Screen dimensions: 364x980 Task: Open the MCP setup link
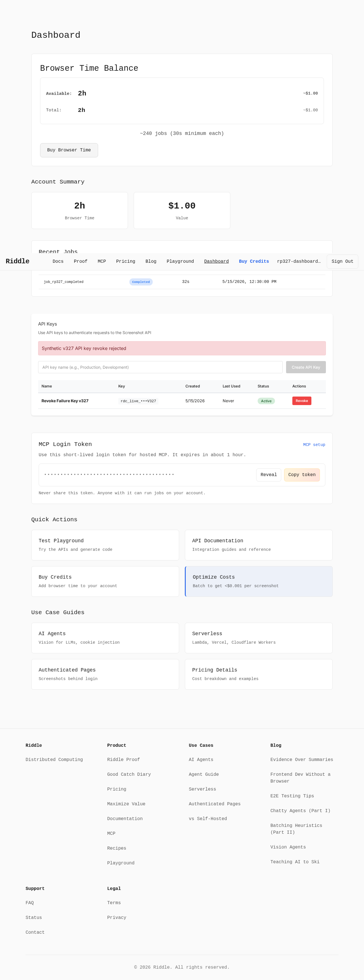(314, 445)
